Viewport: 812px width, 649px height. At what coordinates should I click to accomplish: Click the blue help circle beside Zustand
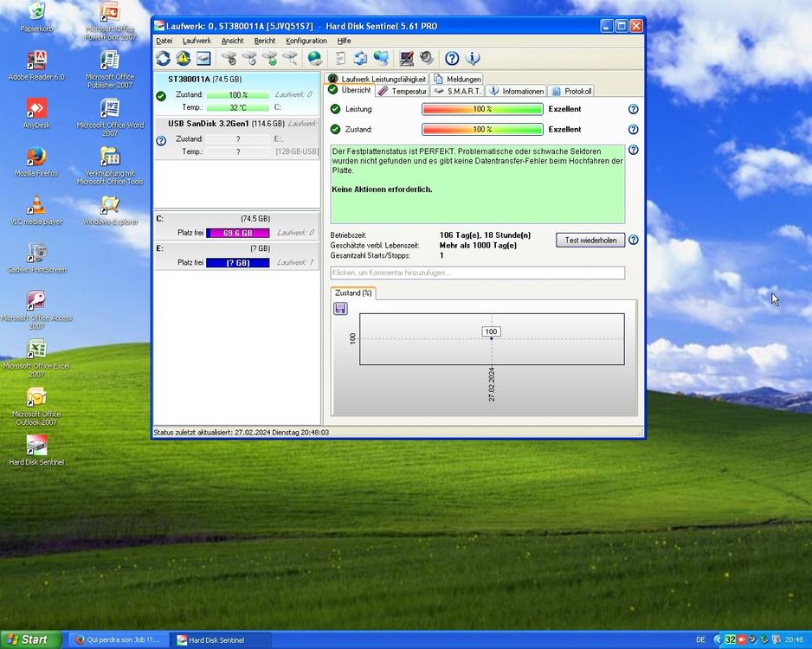point(633,129)
